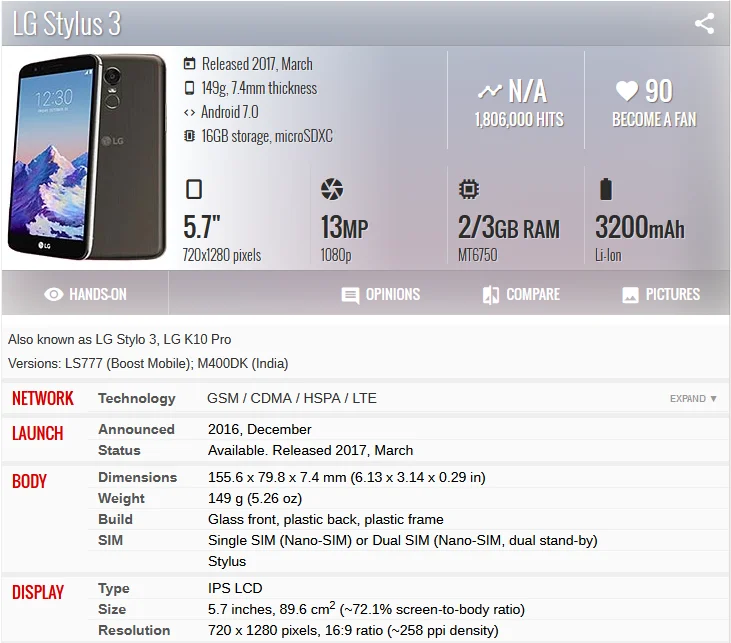Click the heart Become a Fan icon
This screenshot has height=643, width=731.
(x=627, y=90)
